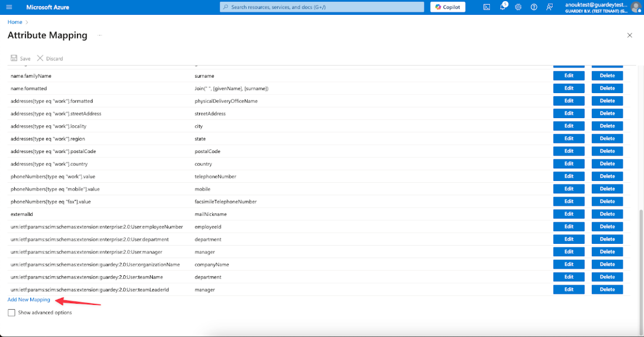Click the feedback icon in header
Image resolution: width=644 pixels, height=337 pixels.
tap(550, 7)
